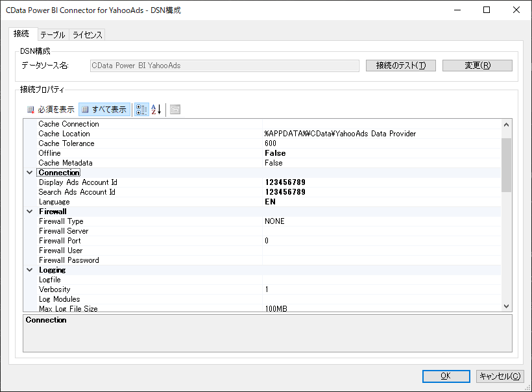Open the 接続 tab
532x392 pixels.
(x=21, y=34)
